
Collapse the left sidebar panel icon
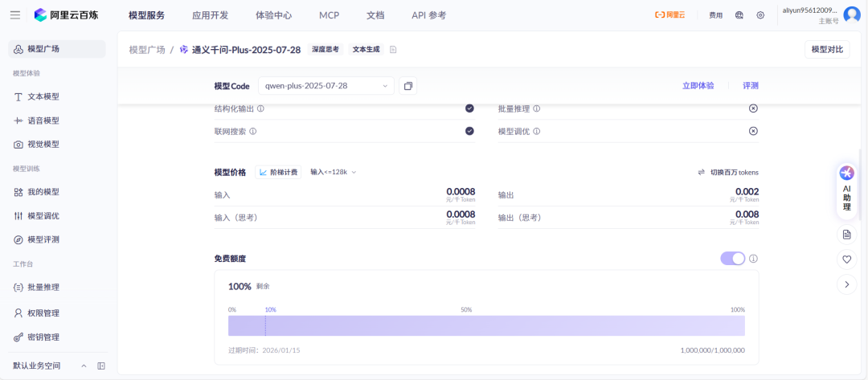coord(101,366)
